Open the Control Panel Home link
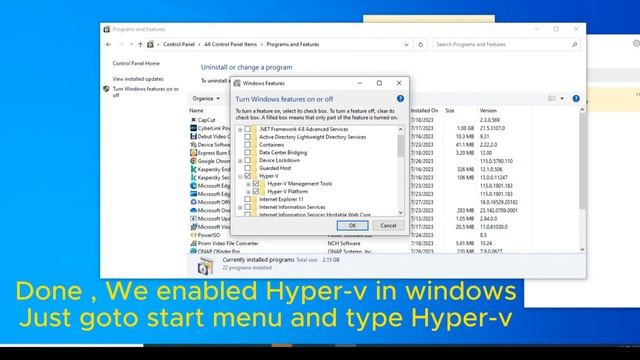 (136, 63)
